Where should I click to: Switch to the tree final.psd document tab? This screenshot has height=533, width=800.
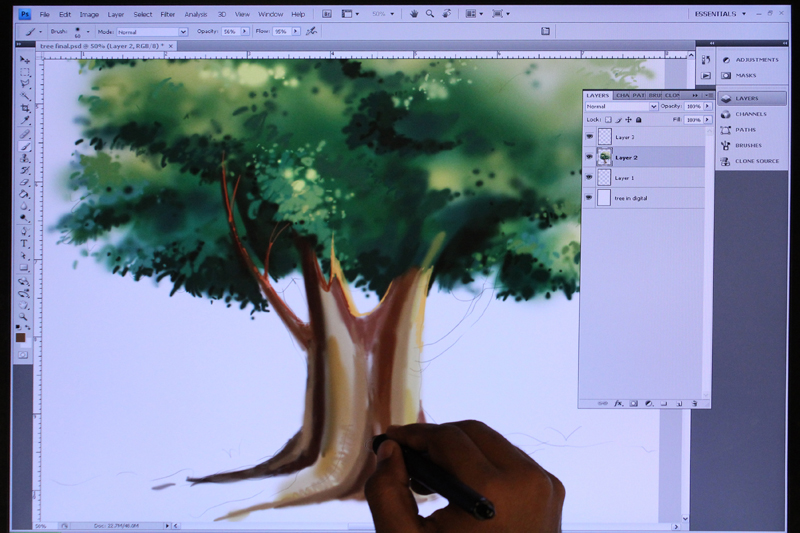pyautogui.click(x=106, y=46)
